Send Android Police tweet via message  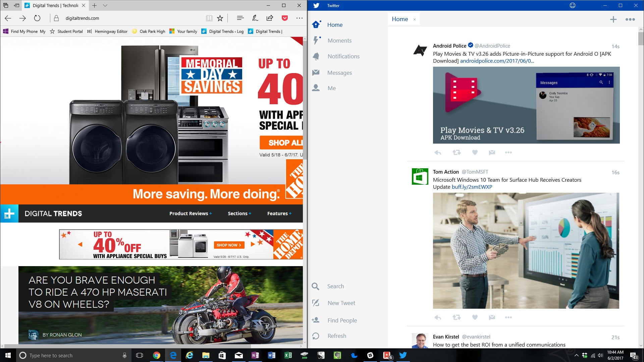(492, 153)
